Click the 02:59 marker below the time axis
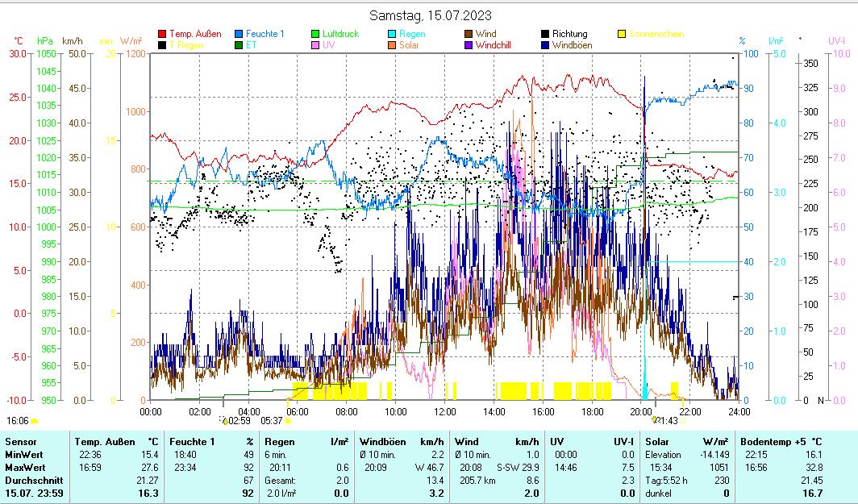Viewport: 858px width, 504px height. point(236,420)
